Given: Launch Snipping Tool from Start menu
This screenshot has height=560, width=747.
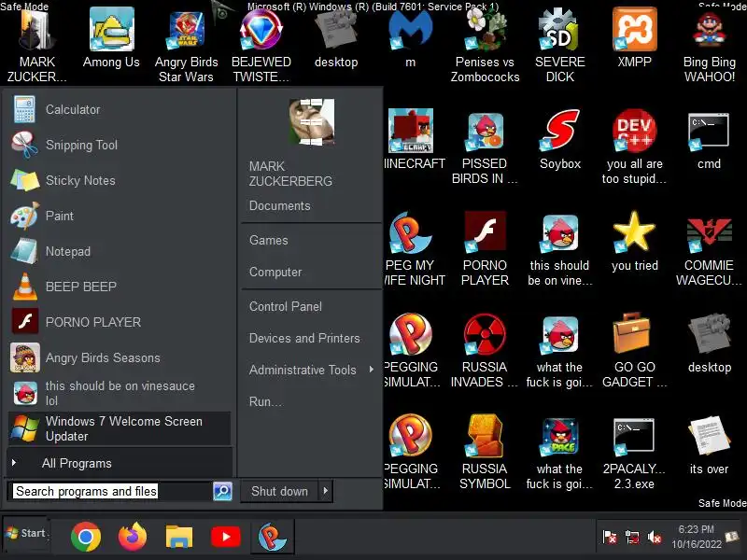Looking at the screenshot, I should (x=120, y=145).
